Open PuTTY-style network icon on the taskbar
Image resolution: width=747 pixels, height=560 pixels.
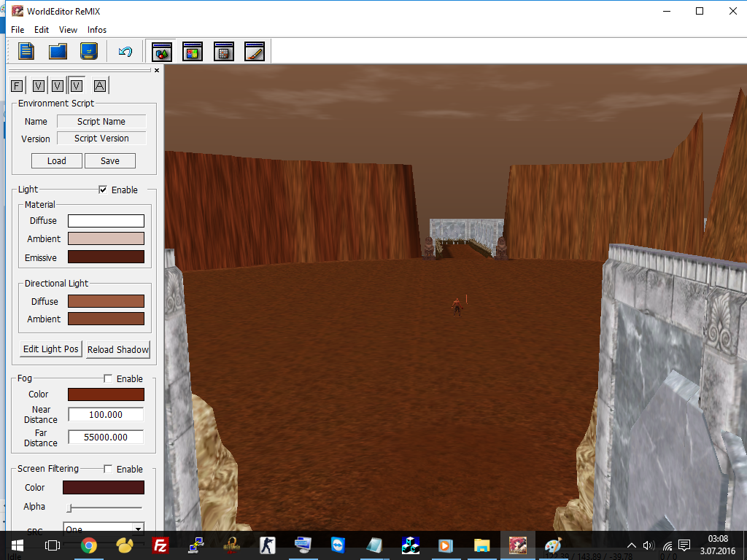tap(196, 545)
